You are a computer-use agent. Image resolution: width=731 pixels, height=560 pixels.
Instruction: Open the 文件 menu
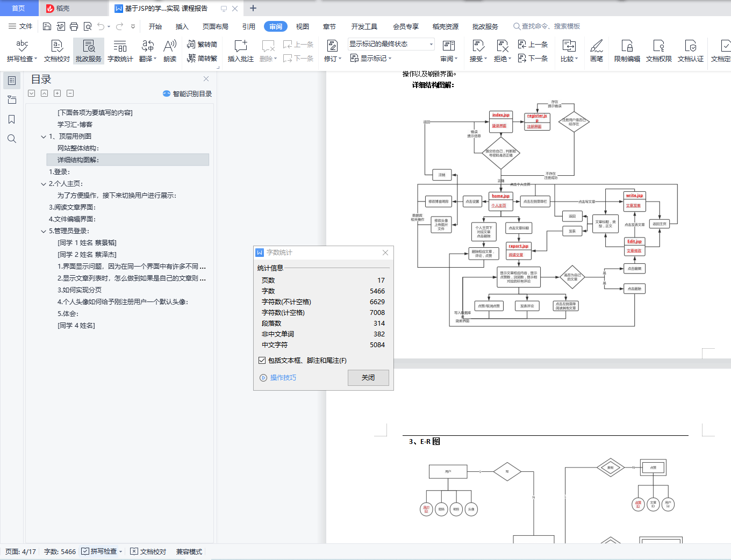pyautogui.click(x=20, y=26)
